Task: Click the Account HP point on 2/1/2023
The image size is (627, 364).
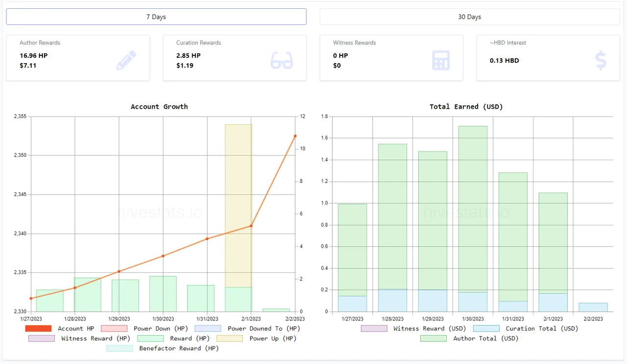Action: click(x=251, y=226)
